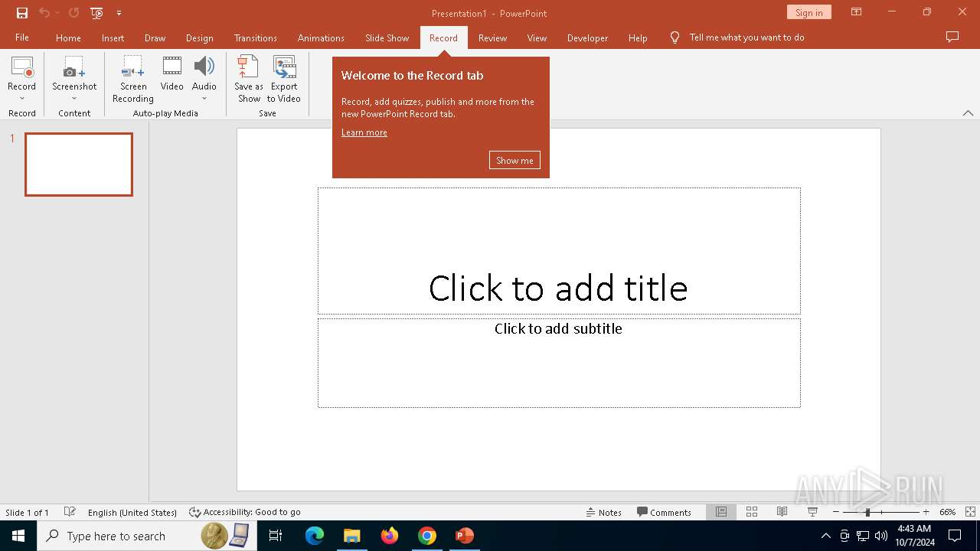Open the Design tab
Screen dimensions: 980x551
pos(199,37)
